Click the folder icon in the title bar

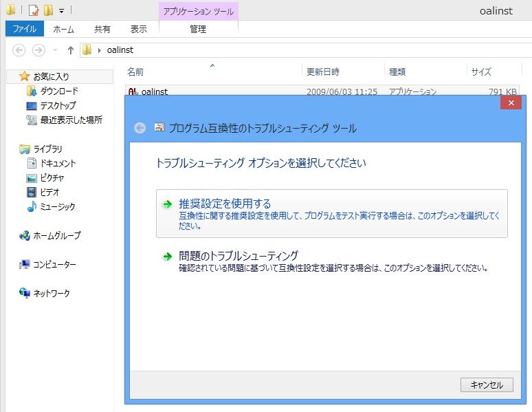coord(11,10)
